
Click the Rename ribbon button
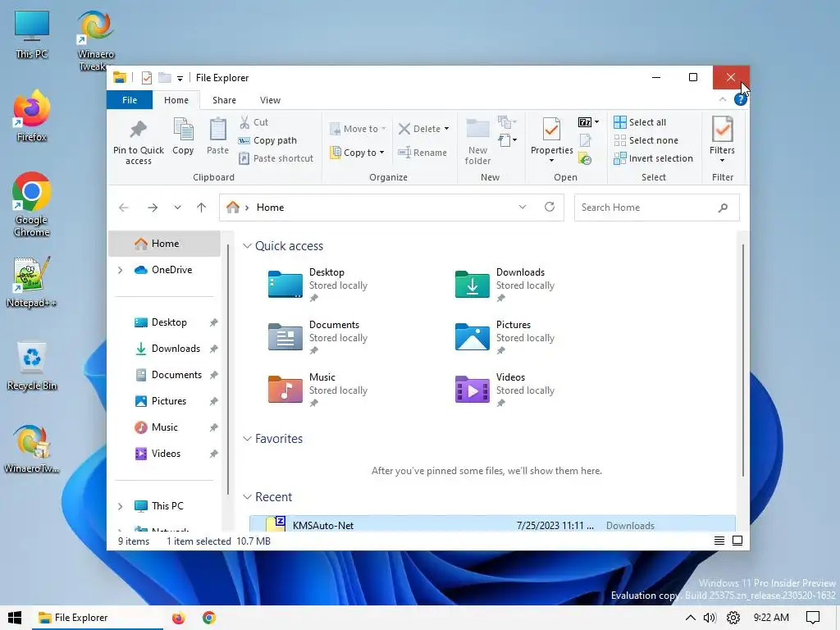422,153
